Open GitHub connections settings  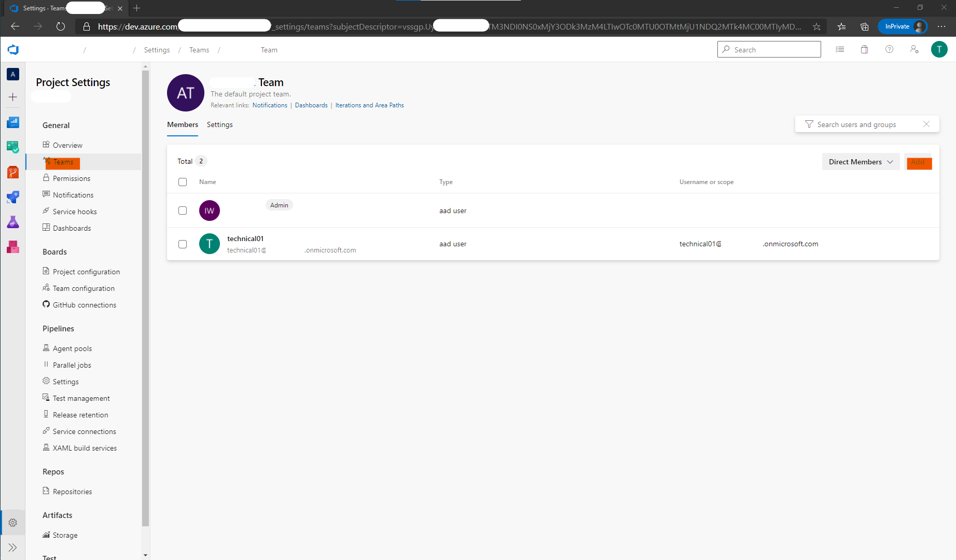pos(84,305)
